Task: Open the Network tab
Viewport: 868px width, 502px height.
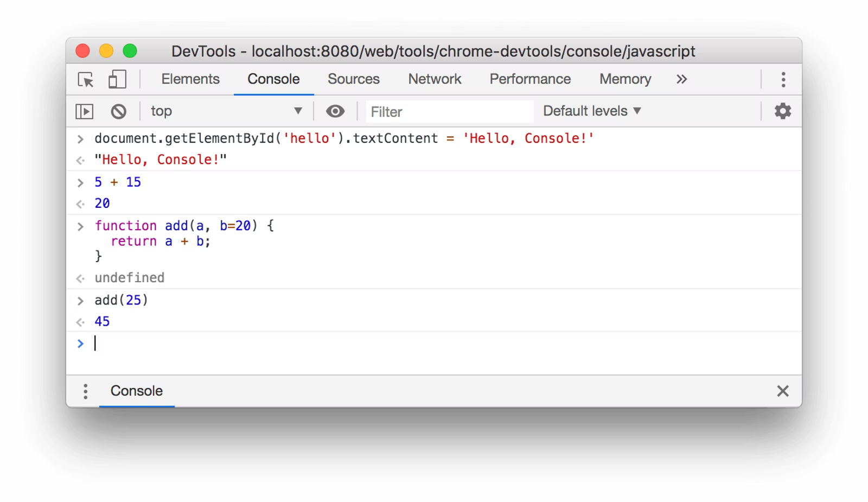Action: [x=435, y=79]
